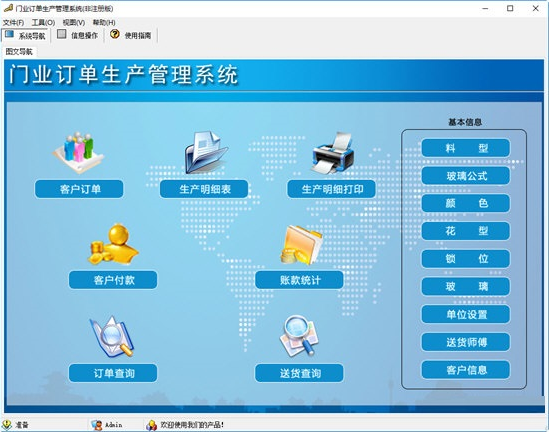Click the 客户订单 people icon
This screenshot has height=433, width=549.
tap(78, 152)
